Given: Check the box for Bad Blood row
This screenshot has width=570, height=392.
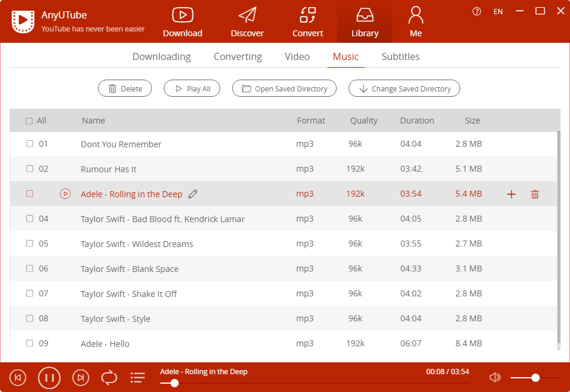Looking at the screenshot, I should click(x=30, y=219).
